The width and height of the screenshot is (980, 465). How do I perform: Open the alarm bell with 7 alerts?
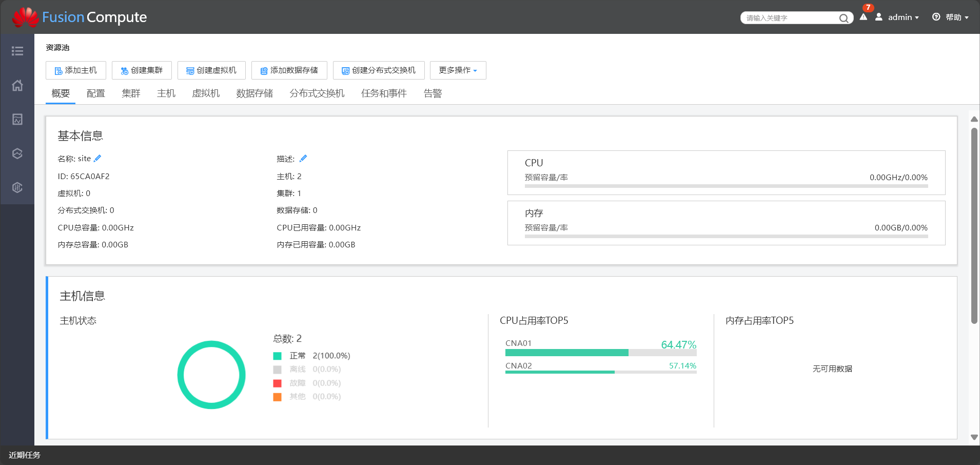coord(864,17)
